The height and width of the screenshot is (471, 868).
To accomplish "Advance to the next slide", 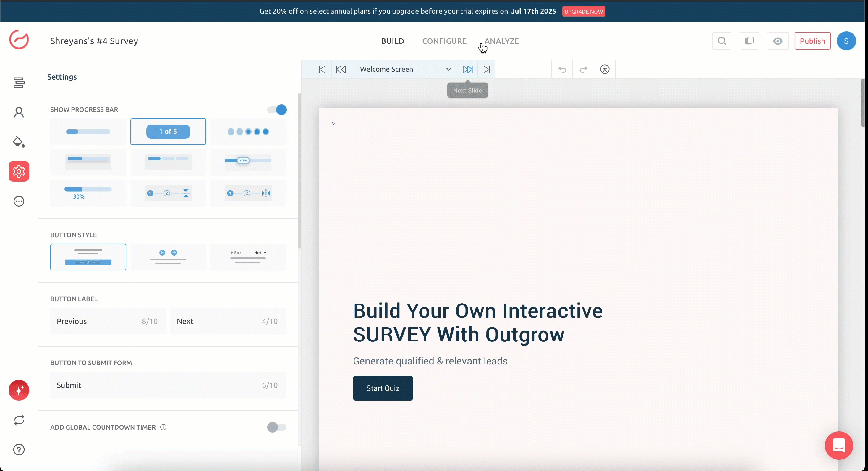I will pos(467,70).
